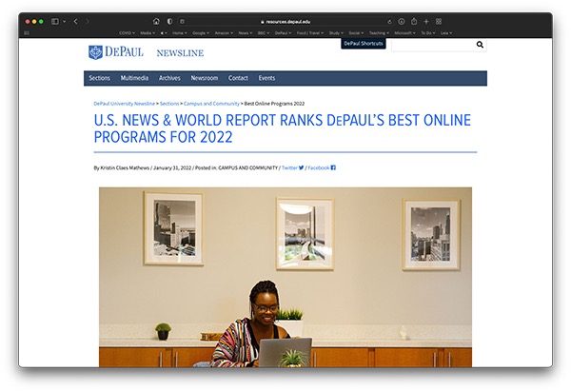This screenshot has width=571, height=392.
Task: Show the tab overview grid
Action: [439, 22]
